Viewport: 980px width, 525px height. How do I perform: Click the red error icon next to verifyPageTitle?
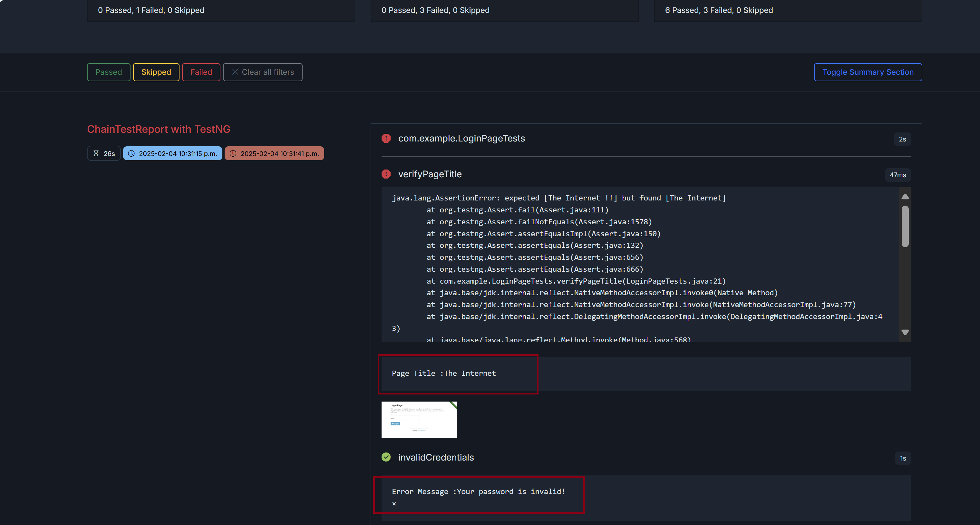tap(386, 174)
